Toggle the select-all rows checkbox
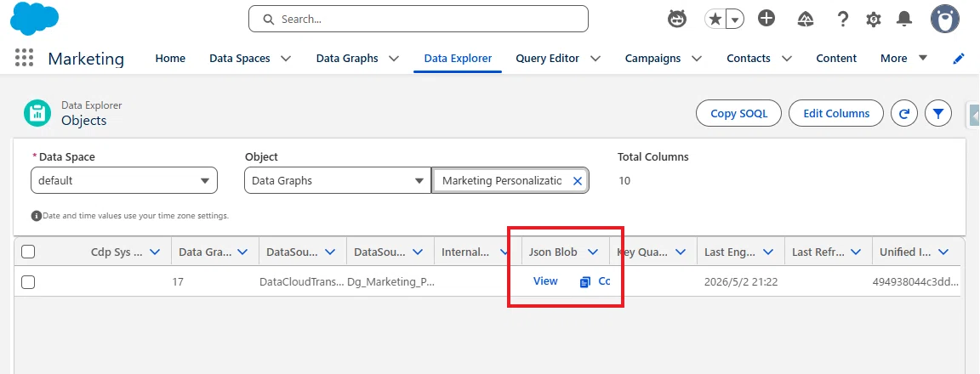The image size is (980, 374). tap(28, 252)
